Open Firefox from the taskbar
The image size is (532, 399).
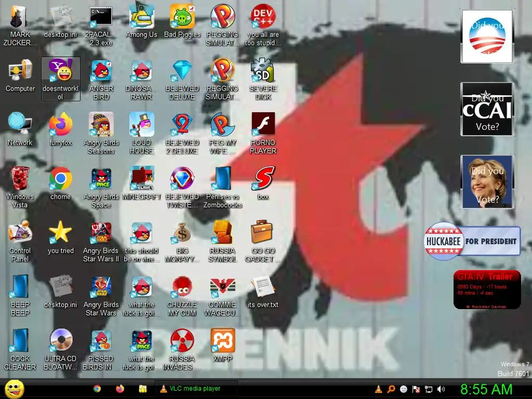[x=120, y=389]
